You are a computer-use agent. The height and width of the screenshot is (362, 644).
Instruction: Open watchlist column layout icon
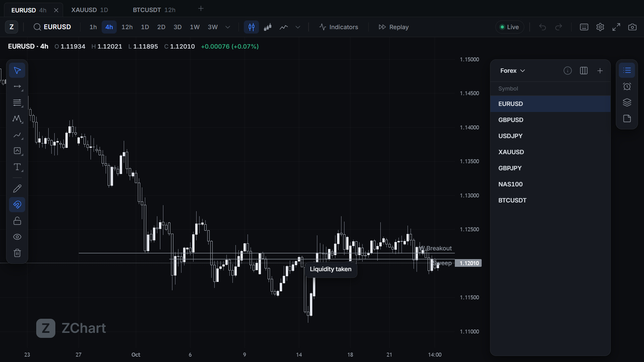[584, 71]
